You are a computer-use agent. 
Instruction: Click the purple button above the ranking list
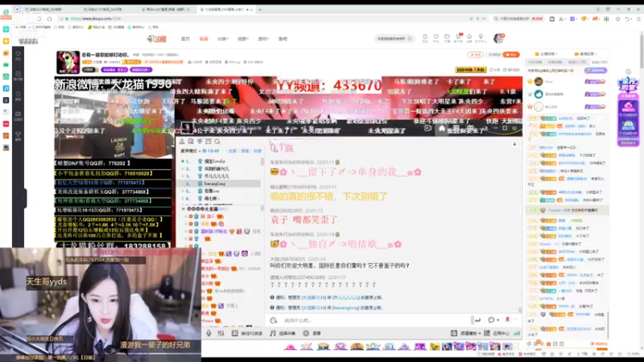(596, 71)
